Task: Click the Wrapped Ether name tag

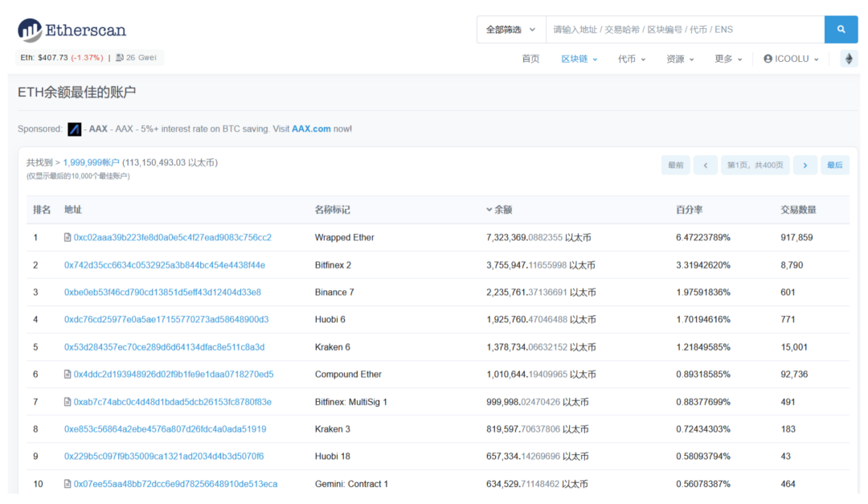Action: pos(344,238)
